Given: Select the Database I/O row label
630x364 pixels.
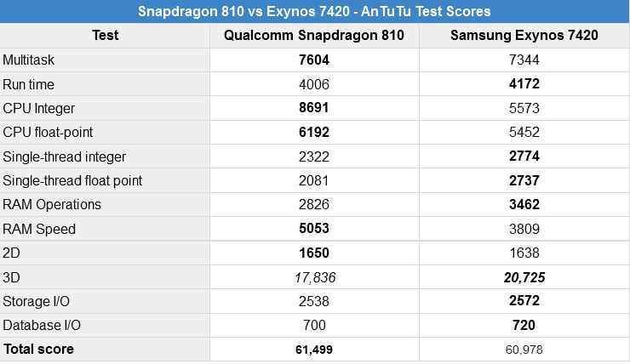Looking at the screenshot, I should click(43, 325).
